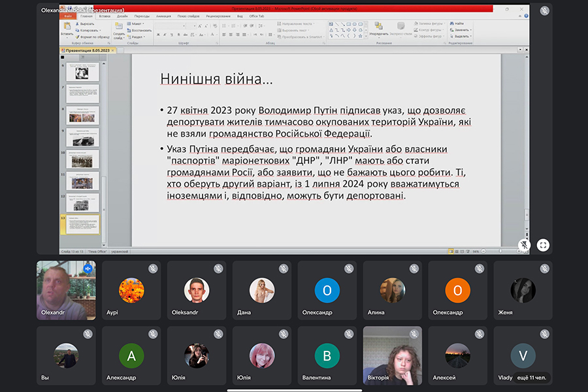Click Формат по образцу format painter

pos(91,37)
